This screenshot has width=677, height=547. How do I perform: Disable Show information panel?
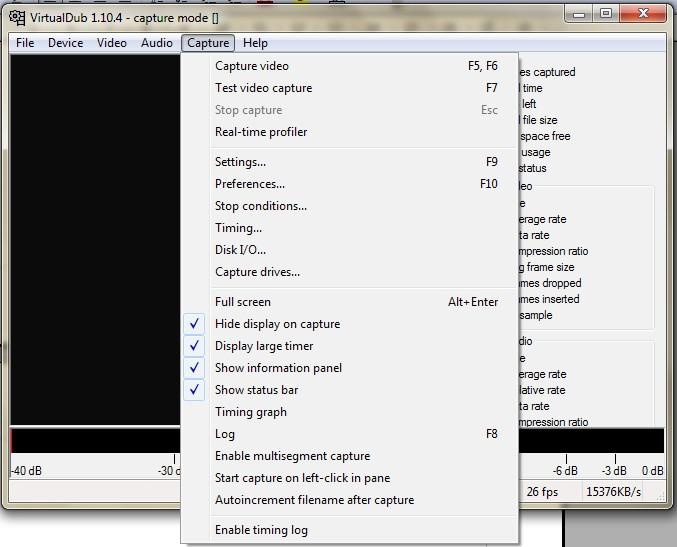pos(350,368)
